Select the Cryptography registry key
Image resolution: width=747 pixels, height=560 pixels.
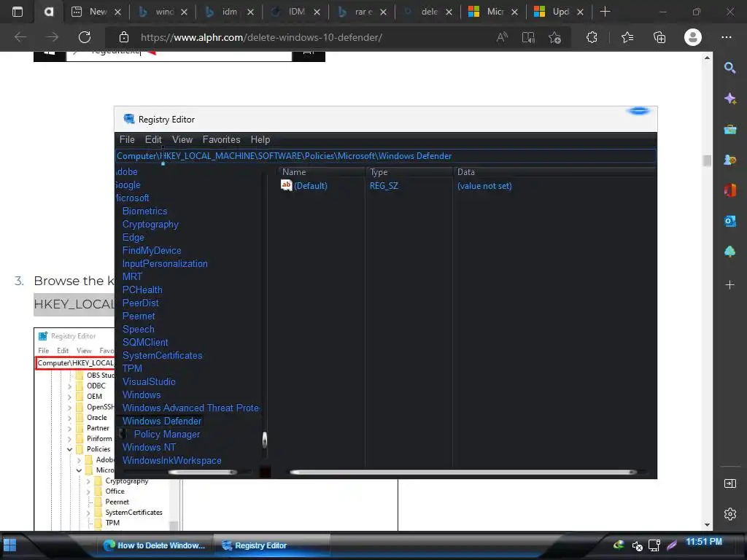(x=150, y=225)
